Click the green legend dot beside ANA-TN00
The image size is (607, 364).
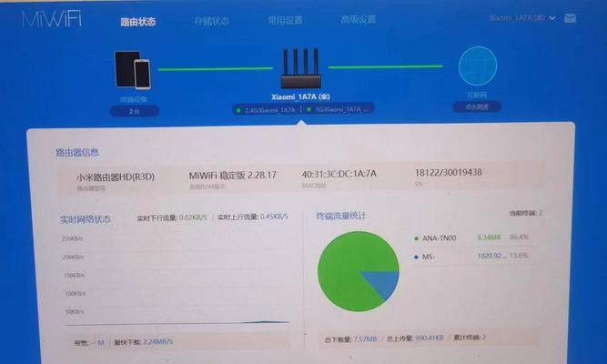[x=416, y=238]
